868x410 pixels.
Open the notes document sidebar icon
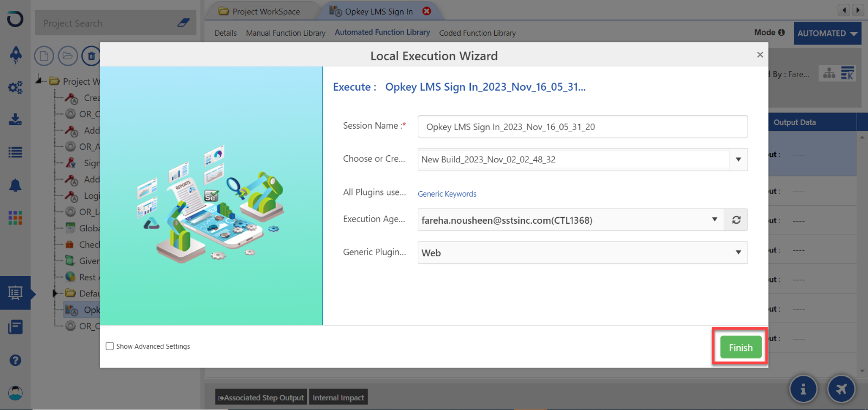[x=15, y=327]
